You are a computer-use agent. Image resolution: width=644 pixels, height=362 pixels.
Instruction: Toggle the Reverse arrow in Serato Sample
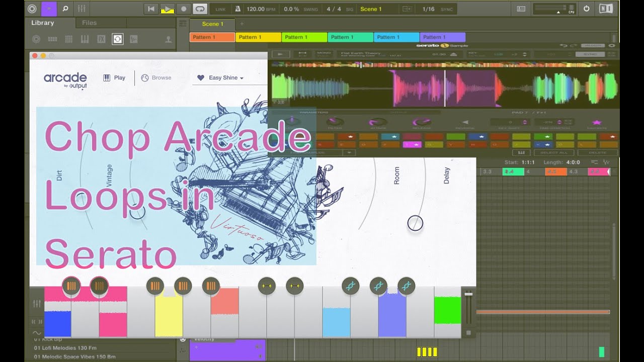[x=465, y=122]
